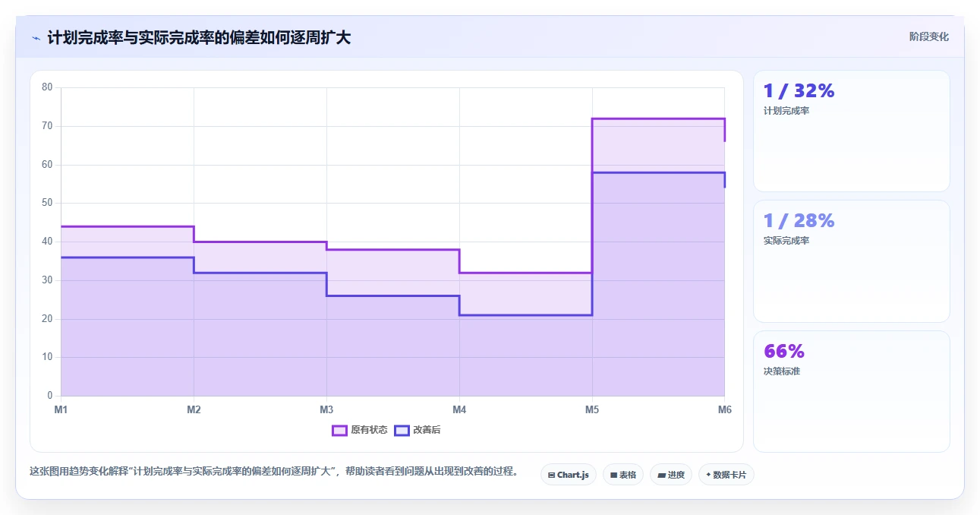Image resolution: width=980 pixels, height=515 pixels.
Task: Click the 进度 tag pill
Action: [x=670, y=475]
